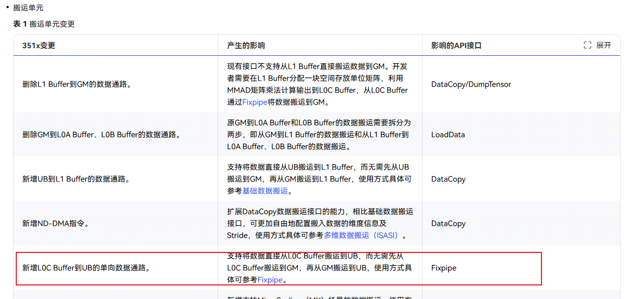Open the Fixpipe link in L0C Buffer row
The width and height of the screenshot is (644, 299).
[270, 280]
